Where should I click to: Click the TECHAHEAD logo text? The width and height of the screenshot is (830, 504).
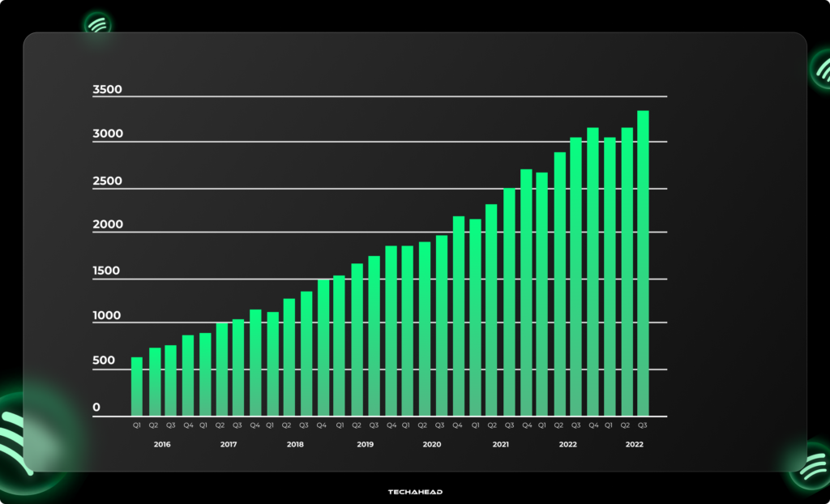point(415,493)
